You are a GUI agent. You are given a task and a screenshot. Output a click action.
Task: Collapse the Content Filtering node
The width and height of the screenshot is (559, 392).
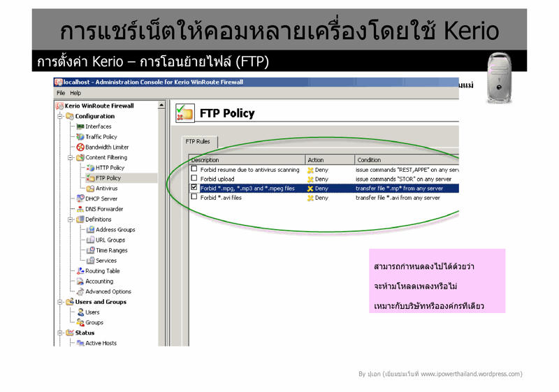click(x=71, y=157)
